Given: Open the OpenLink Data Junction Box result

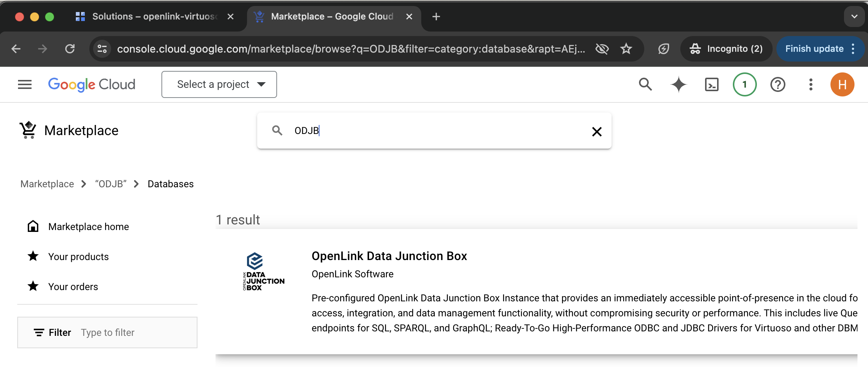Looking at the screenshot, I should [x=389, y=256].
